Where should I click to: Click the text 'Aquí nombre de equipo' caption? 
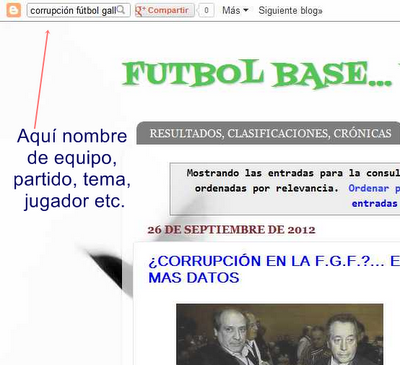click(x=72, y=147)
